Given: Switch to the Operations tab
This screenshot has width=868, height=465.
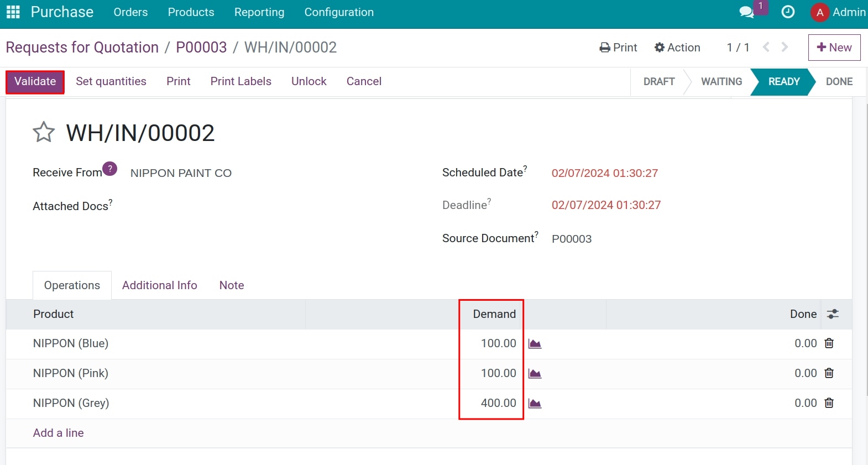Looking at the screenshot, I should click(72, 285).
